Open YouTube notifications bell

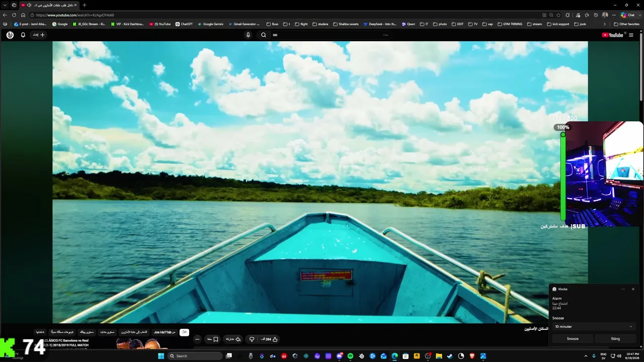click(23, 35)
